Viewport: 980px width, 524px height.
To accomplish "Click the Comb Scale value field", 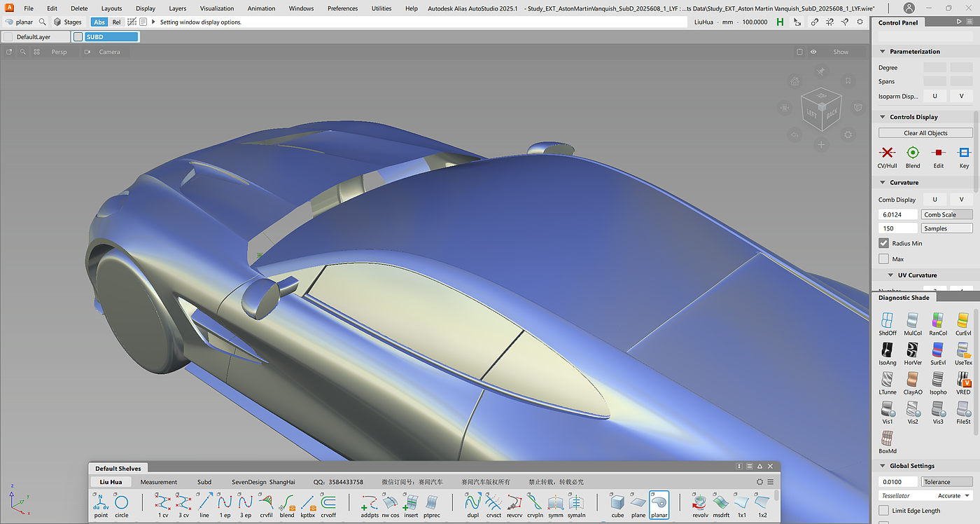I will point(898,214).
